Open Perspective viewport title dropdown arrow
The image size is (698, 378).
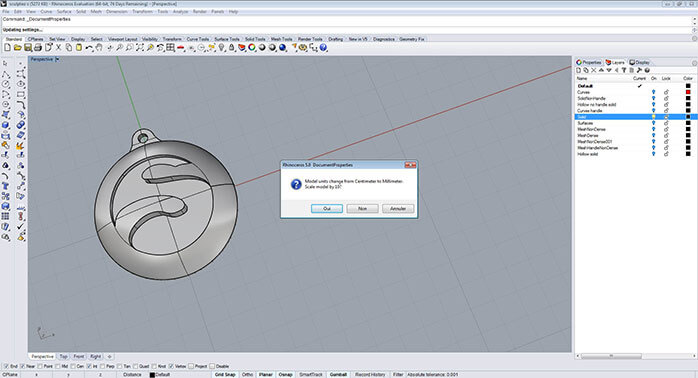[x=57, y=59]
